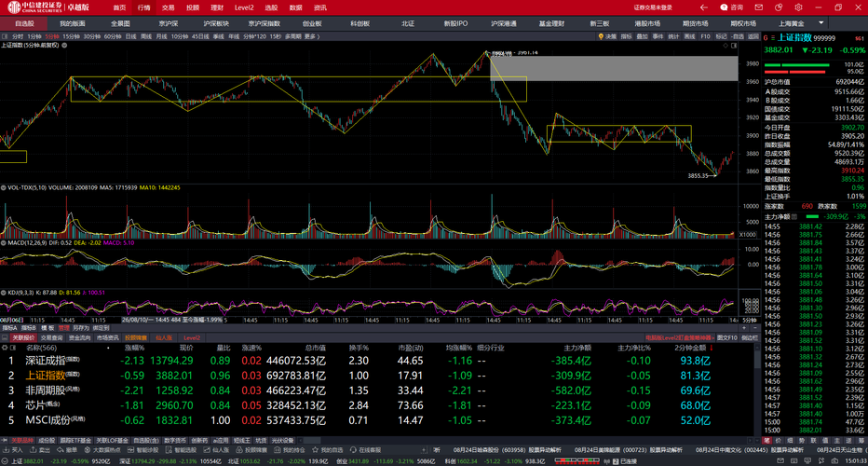The image size is (868, 466).
Task: Open the F10 company info button
Action: coord(705,36)
